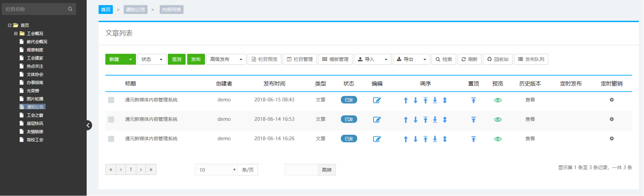This screenshot has width=644, height=196.
Task: Expand the 高级发布 dropdown
Action: (241, 59)
